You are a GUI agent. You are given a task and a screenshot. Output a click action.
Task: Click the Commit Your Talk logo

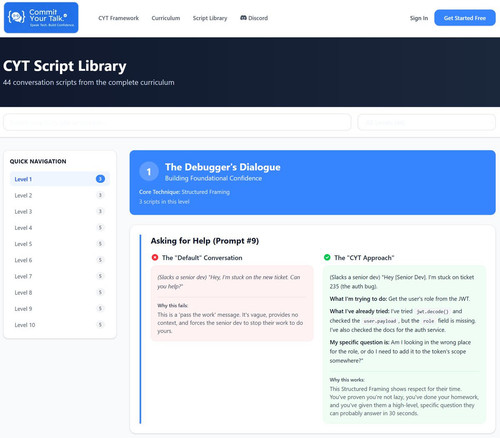(41, 18)
